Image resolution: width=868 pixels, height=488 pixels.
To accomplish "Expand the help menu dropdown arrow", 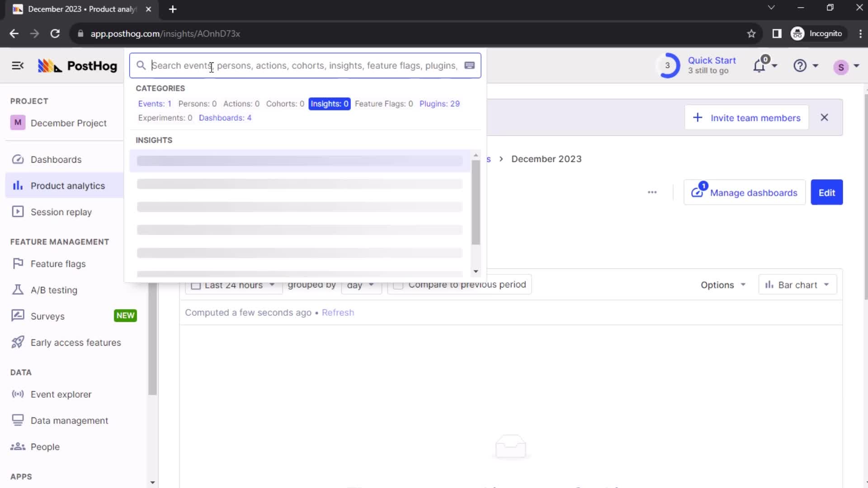I will 815,66.
